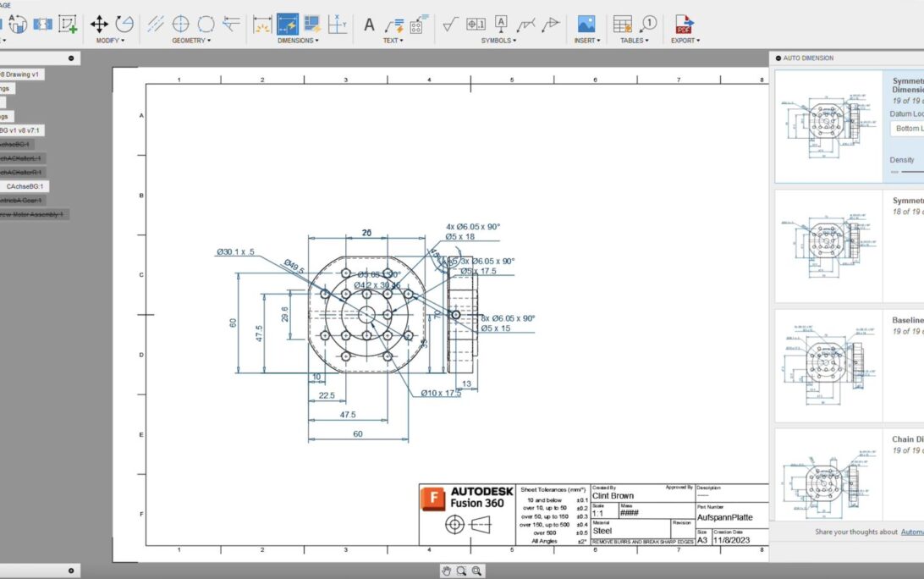The height and width of the screenshot is (579, 924).
Task: Collapse the browser panel with minus button
Action: [x=71, y=58]
